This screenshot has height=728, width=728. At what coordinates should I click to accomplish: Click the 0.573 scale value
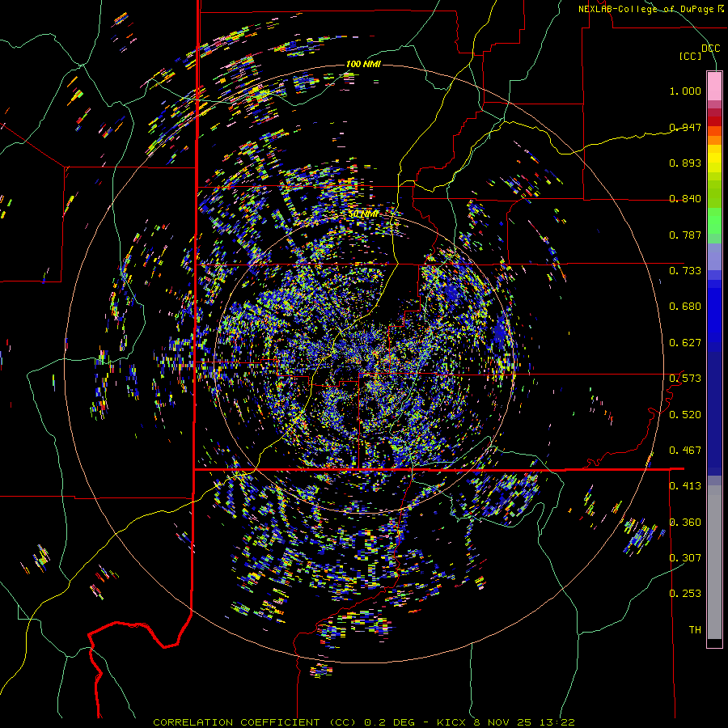pos(685,378)
